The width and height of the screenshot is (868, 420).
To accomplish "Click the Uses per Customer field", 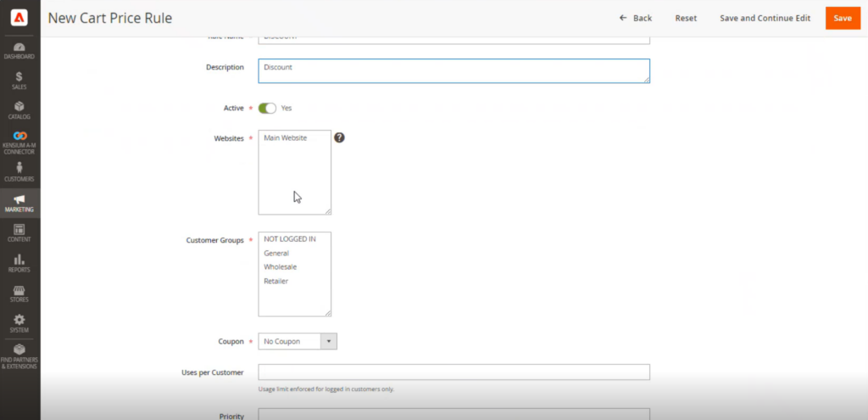I will click(454, 372).
